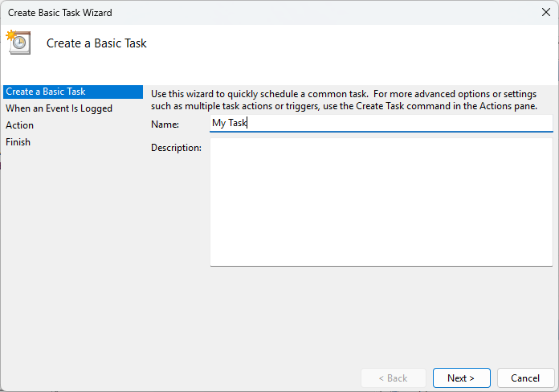Click the Next button
Image resolution: width=559 pixels, height=392 pixels.
(x=461, y=378)
